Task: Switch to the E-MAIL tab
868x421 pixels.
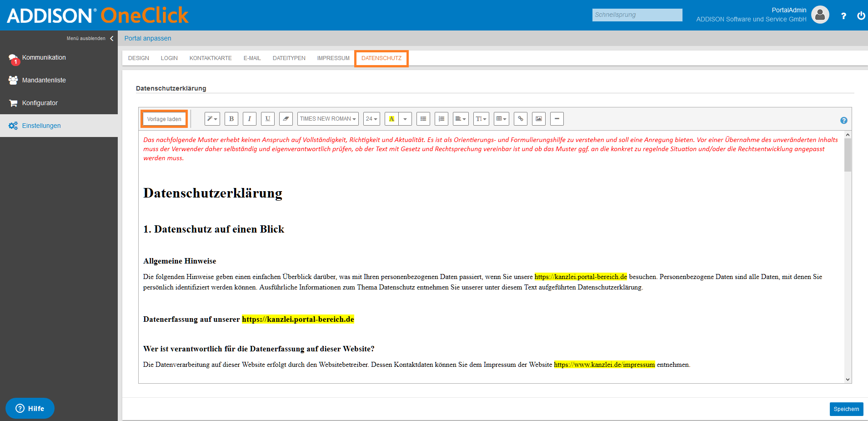Action: click(252, 58)
